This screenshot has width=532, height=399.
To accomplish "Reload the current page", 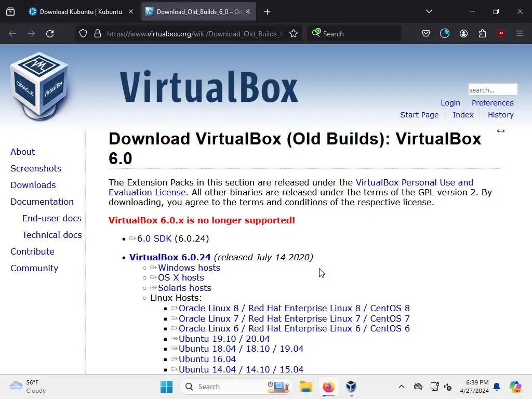I will [50, 34].
